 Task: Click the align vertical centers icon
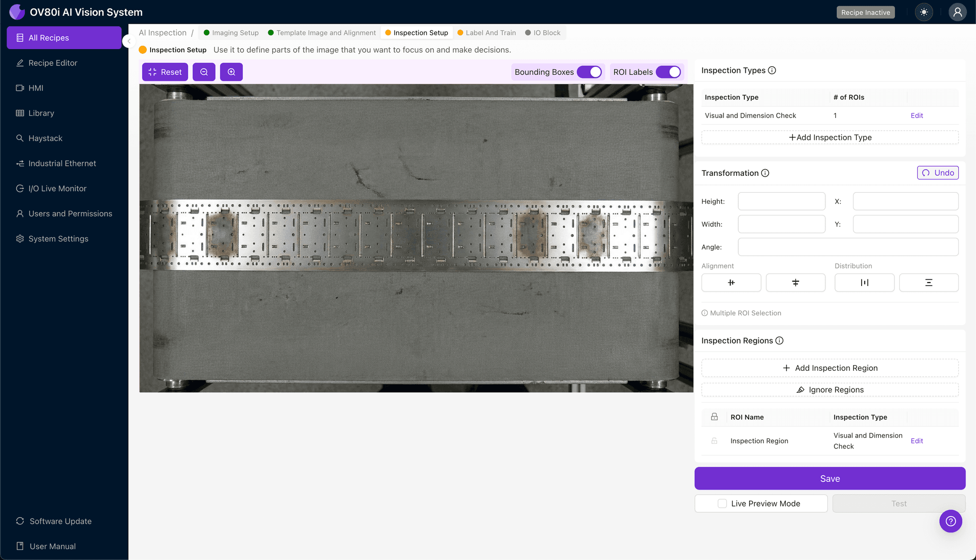point(795,283)
